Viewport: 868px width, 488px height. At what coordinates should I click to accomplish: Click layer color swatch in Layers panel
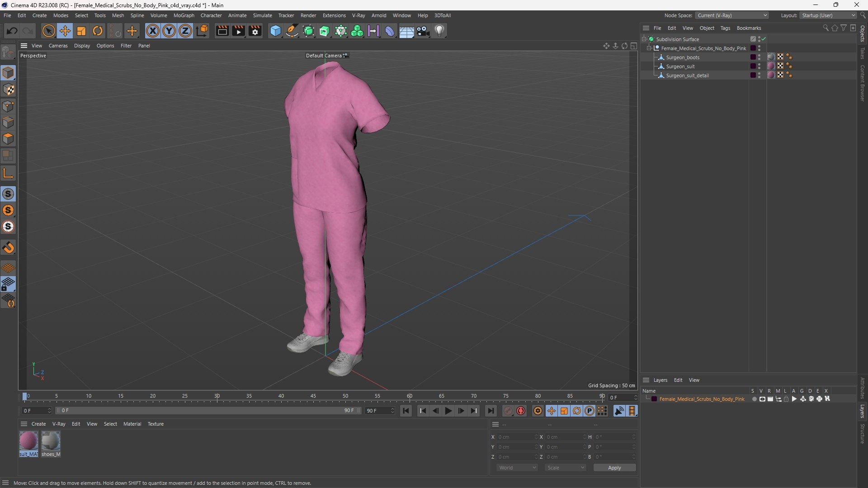pyautogui.click(x=654, y=399)
